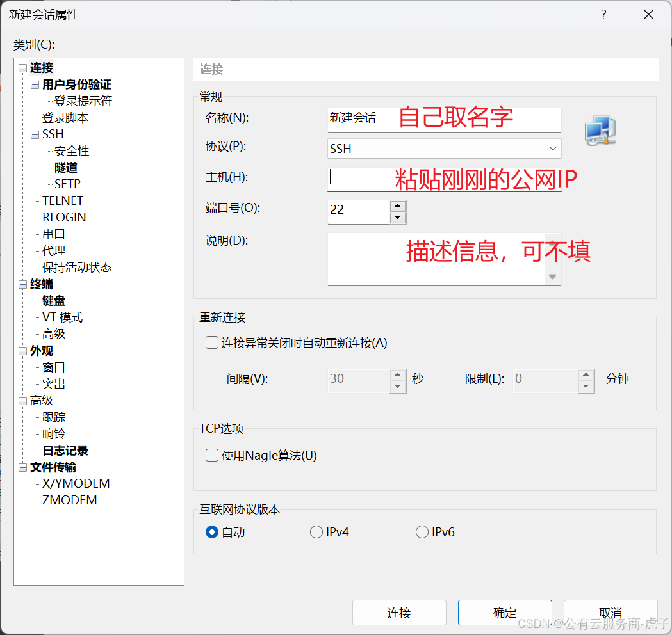
Task: Select 终端 in the category tree
Action: [42, 284]
